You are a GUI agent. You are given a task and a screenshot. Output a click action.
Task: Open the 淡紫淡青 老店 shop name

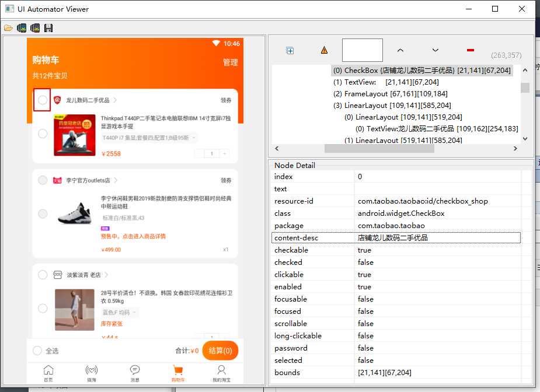pyautogui.click(x=83, y=275)
